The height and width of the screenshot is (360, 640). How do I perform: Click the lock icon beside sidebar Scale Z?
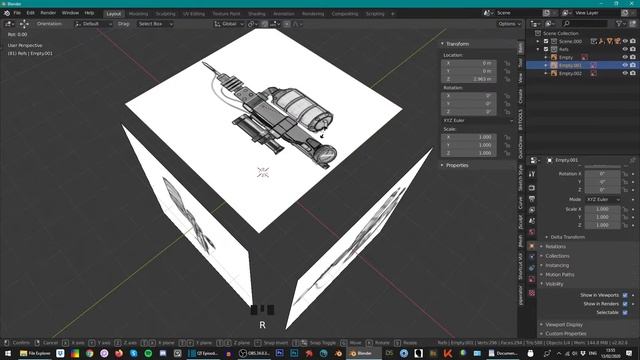coord(507,153)
